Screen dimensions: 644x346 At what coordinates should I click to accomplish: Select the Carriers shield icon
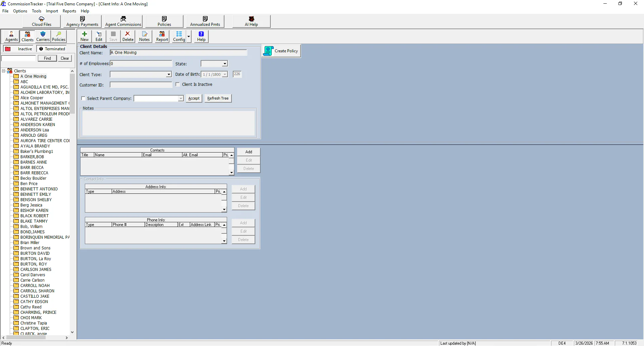[43, 36]
